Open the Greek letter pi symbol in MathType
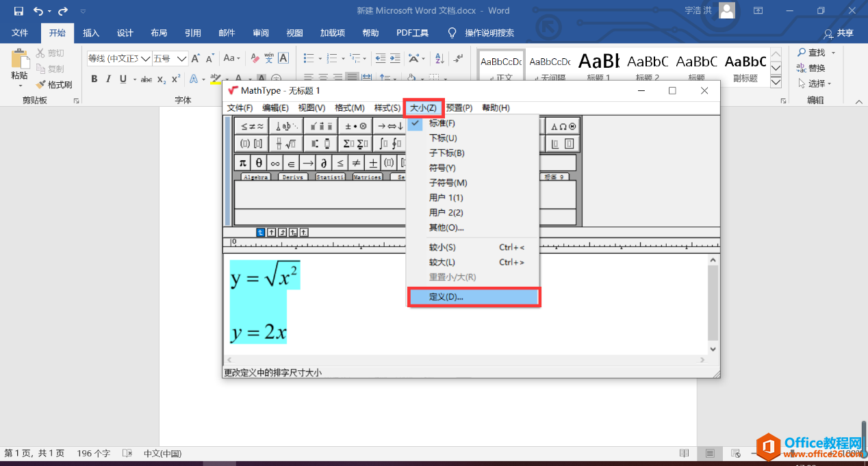Screen dimensions: 868x466 (x=242, y=161)
